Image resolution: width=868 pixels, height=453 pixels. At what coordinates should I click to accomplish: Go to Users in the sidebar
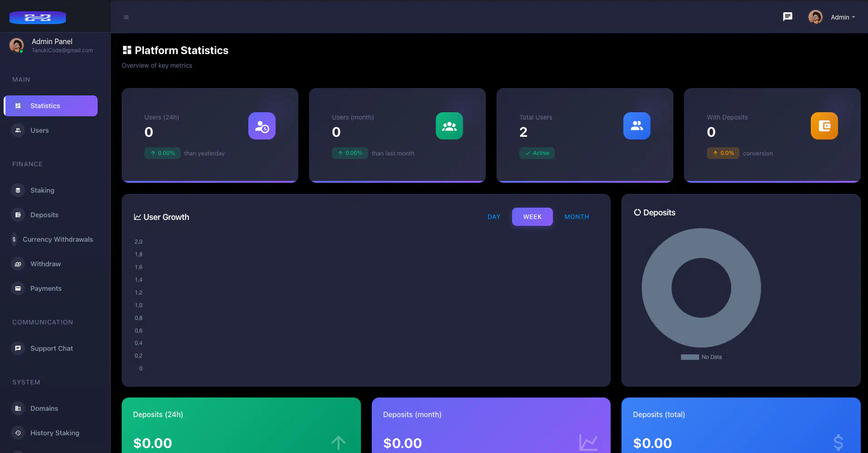point(39,130)
